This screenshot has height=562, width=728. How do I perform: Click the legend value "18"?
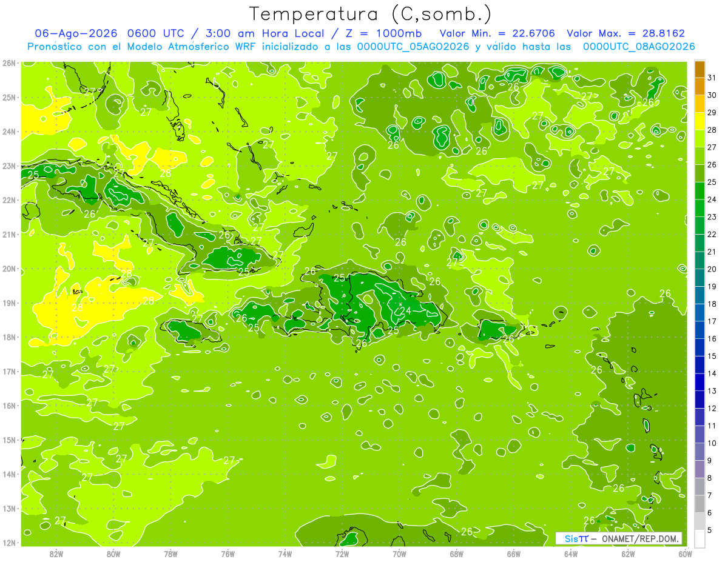(x=712, y=304)
